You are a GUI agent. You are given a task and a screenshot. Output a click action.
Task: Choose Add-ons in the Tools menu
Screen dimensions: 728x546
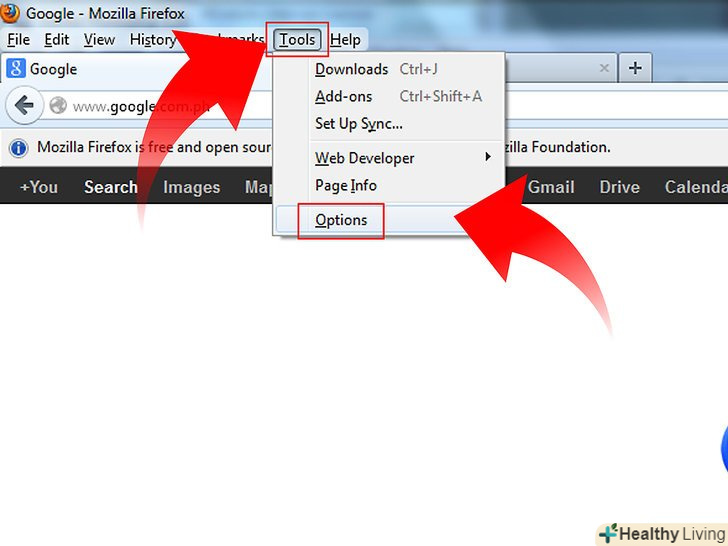pos(389,97)
